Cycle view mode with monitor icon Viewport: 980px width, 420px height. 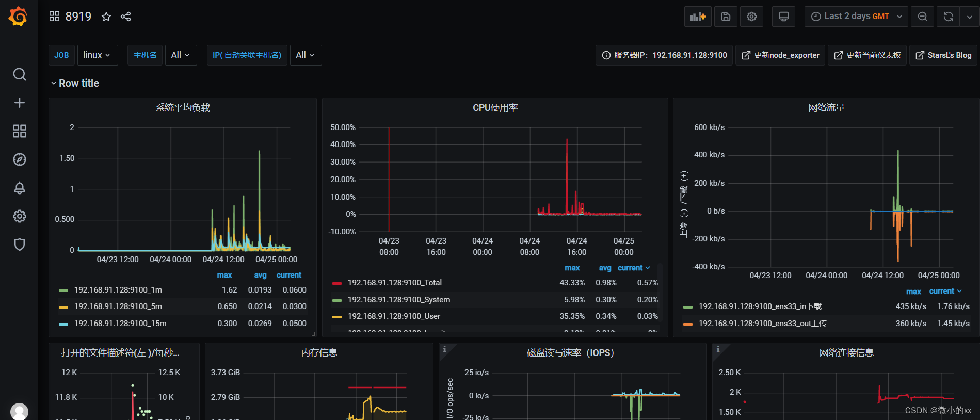pyautogui.click(x=783, y=17)
